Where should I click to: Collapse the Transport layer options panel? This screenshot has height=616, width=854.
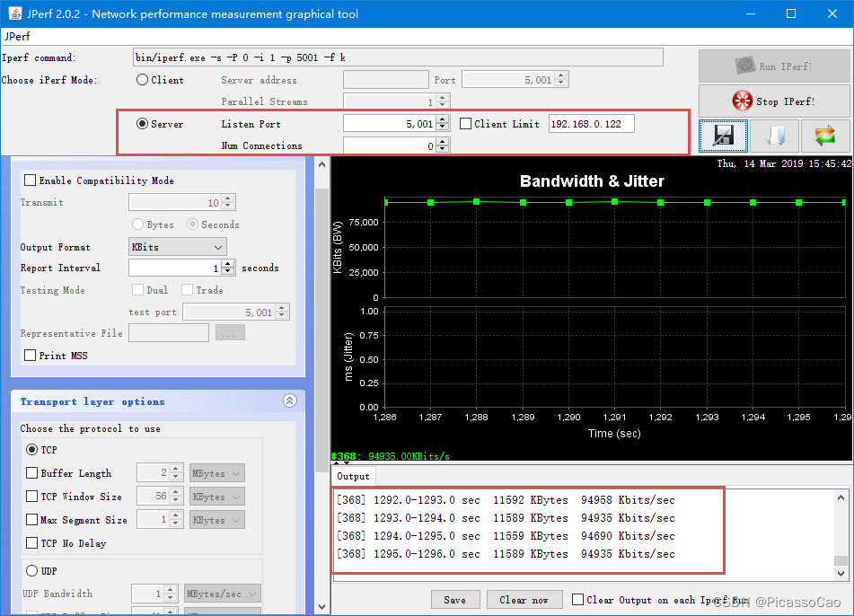pos(289,401)
